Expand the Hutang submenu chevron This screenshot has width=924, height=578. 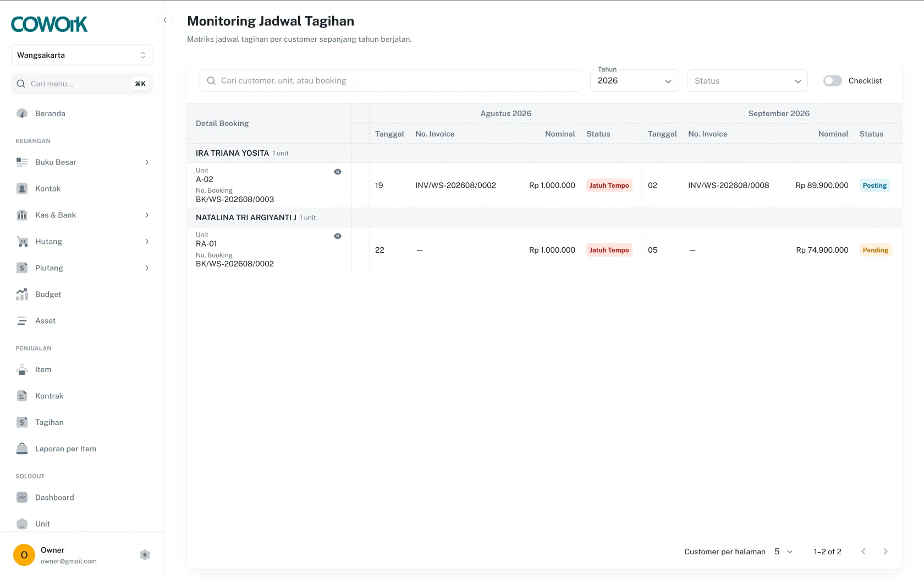coord(147,241)
